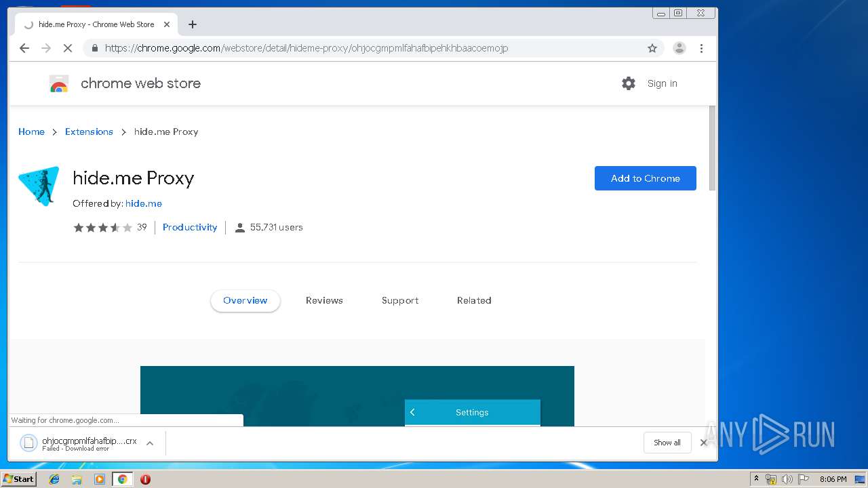Click the 55,731 users text
868x488 pixels.
point(277,228)
